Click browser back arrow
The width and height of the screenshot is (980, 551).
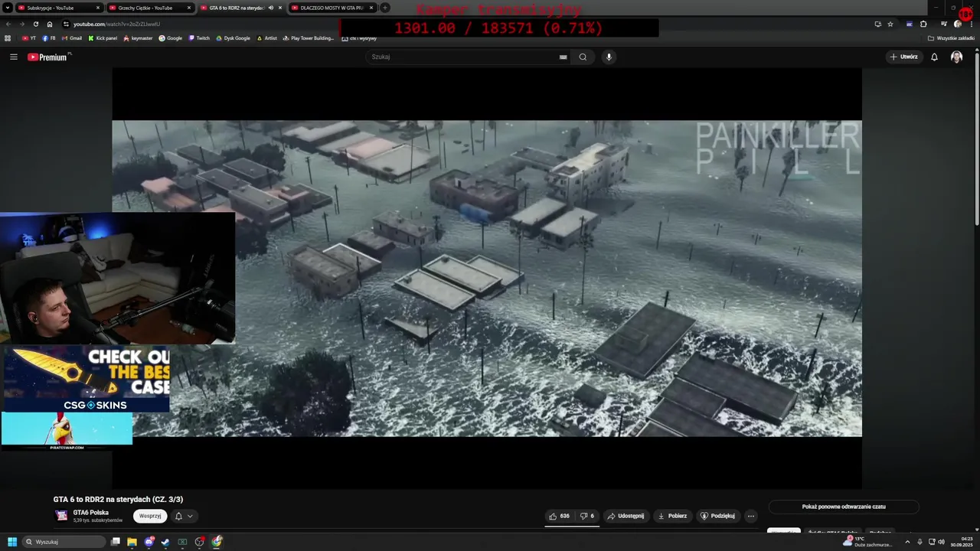(x=9, y=24)
